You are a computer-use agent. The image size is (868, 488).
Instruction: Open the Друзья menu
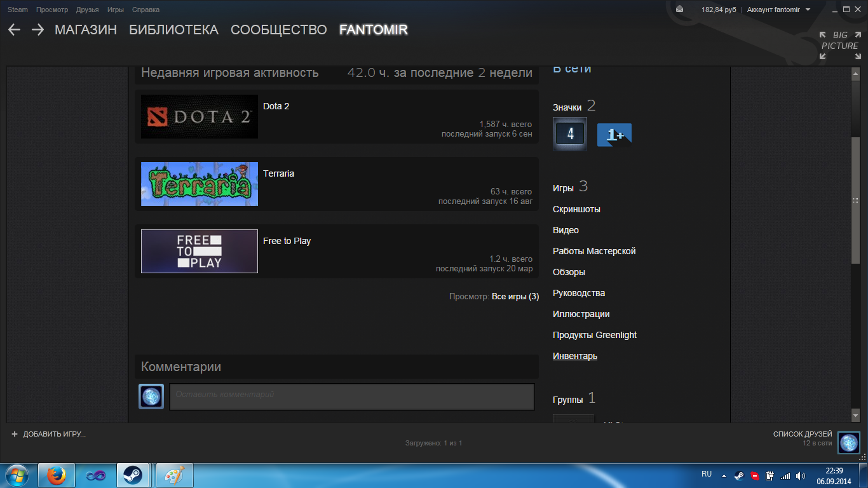point(87,10)
